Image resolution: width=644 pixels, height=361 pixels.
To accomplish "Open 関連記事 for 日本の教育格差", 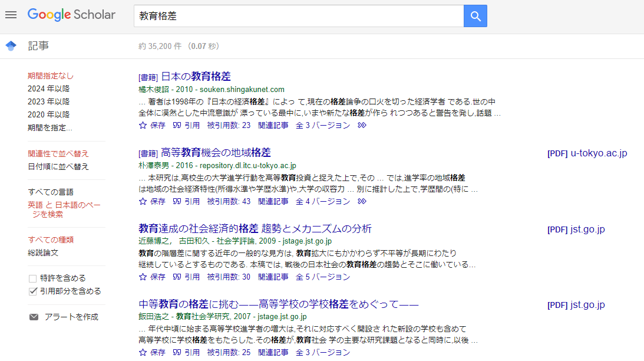I will pos(273,126).
